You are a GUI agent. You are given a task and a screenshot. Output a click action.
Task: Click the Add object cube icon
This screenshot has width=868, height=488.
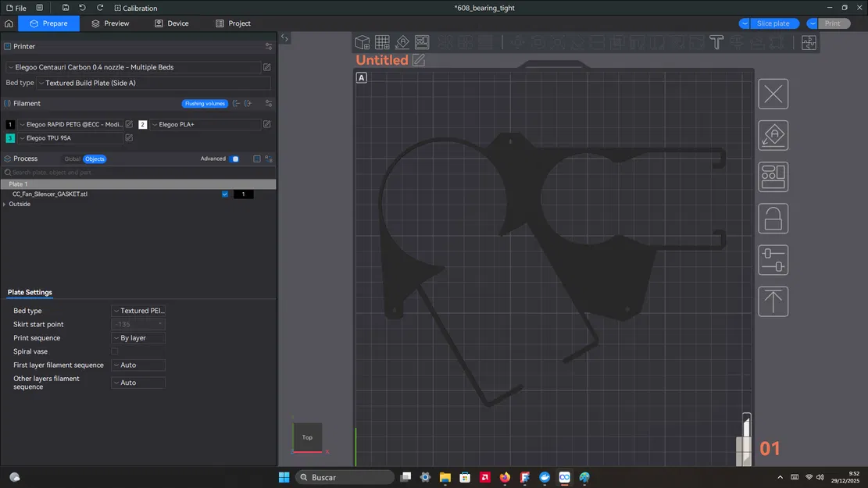tap(363, 42)
